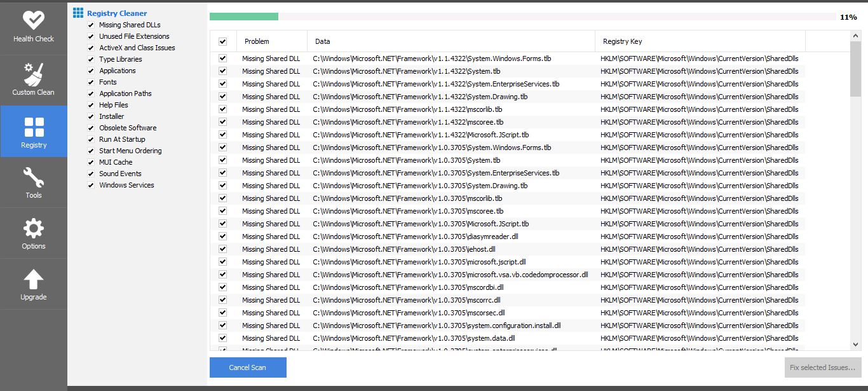Viewport: 868px width, 391px height.
Task: Click the scan progress bar
Action: 522,17
